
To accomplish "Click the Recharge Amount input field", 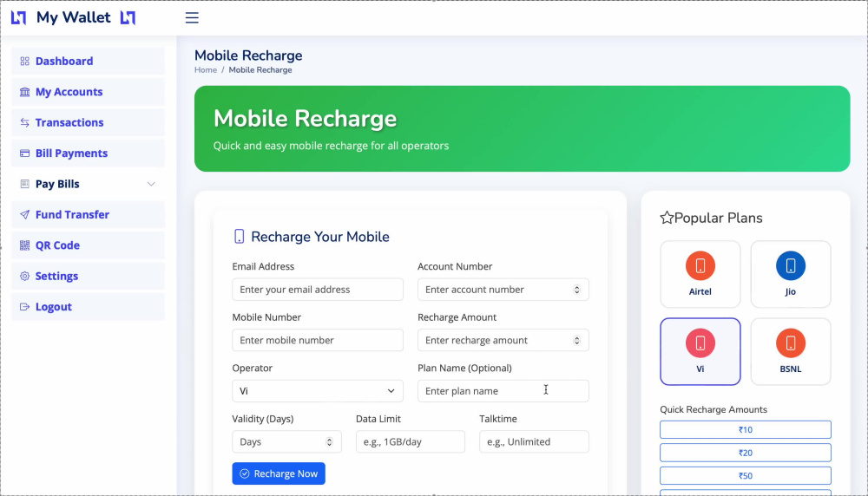I will pos(503,341).
